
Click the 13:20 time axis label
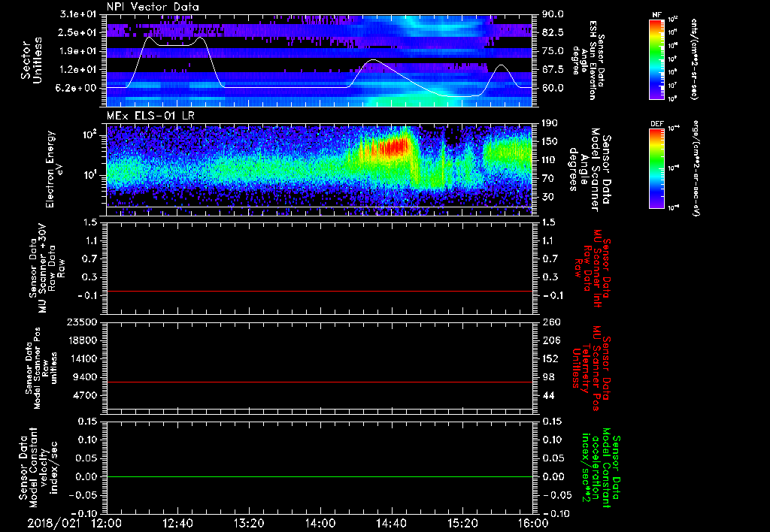249,523
